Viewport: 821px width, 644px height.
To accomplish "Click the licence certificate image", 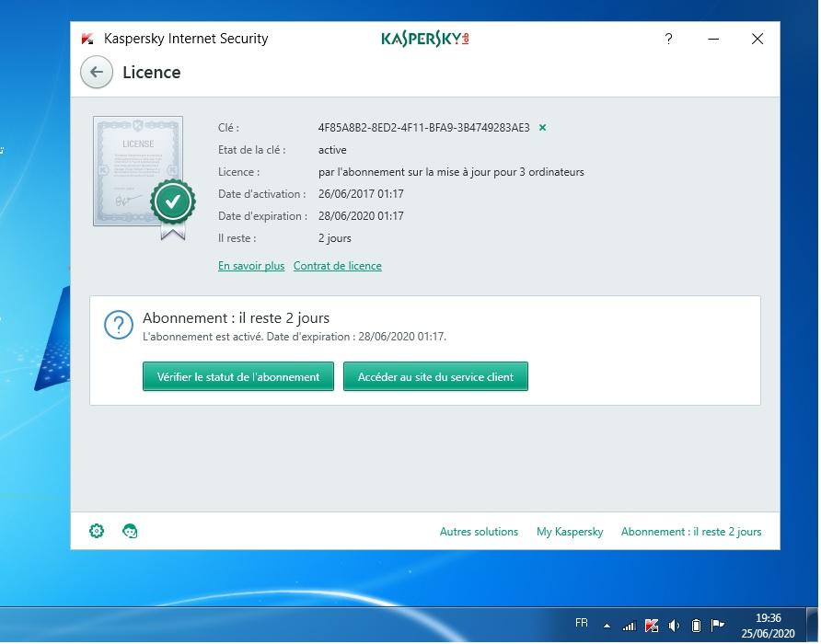I will click(x=144, y=177).
